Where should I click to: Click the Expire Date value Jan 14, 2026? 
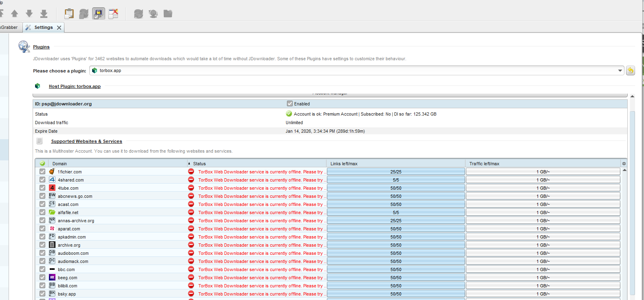click(325, 131)
